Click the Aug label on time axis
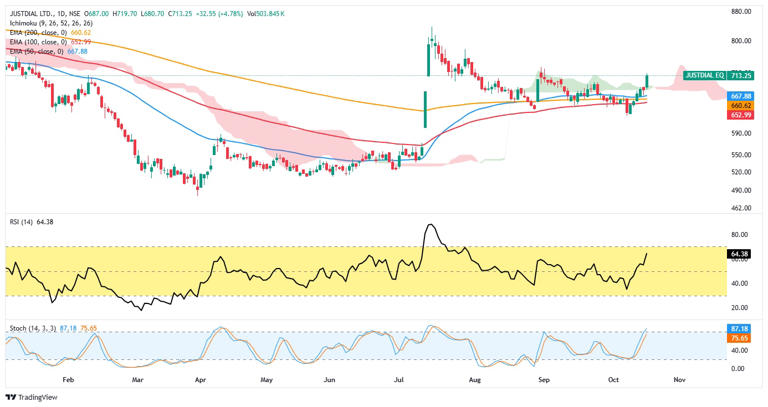The image size is (768, 407). (x=475, y=380)
